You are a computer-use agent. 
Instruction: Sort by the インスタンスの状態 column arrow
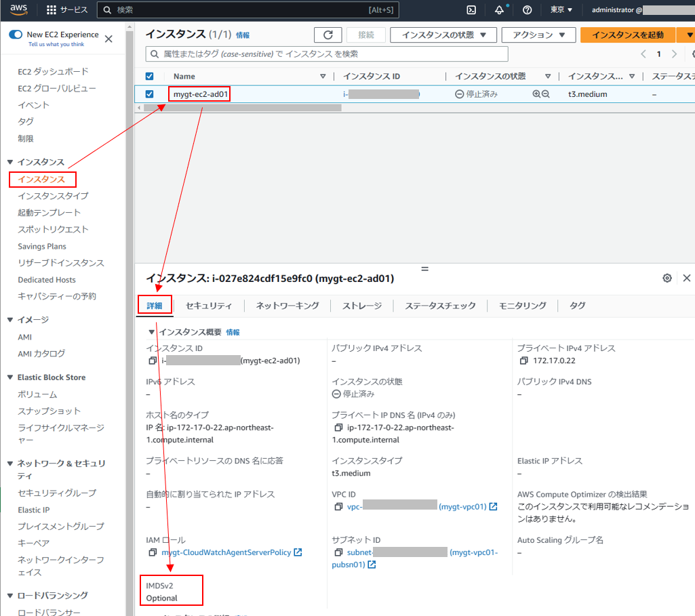(x=548, y=76)
